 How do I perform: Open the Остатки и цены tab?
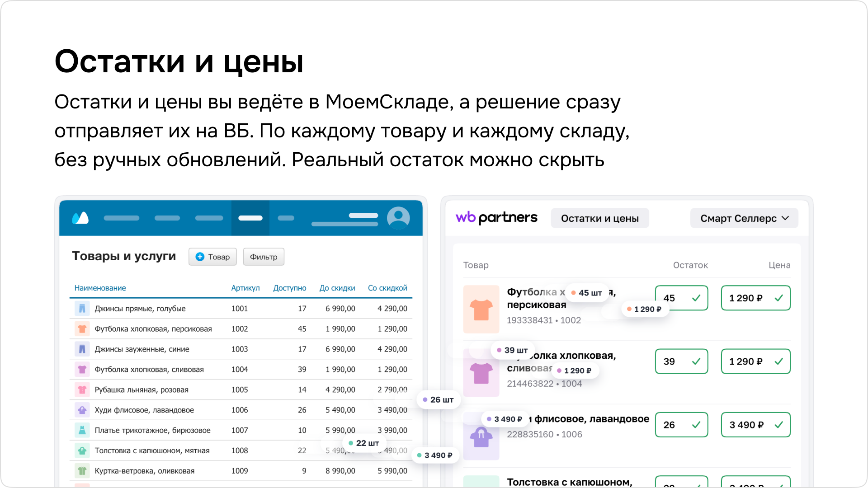click(x=600, y=218)
